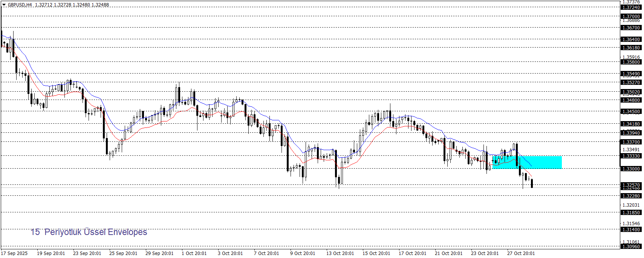Click the 7 Oct 20:01 time label
644x258 pixels.
[266, 253]
